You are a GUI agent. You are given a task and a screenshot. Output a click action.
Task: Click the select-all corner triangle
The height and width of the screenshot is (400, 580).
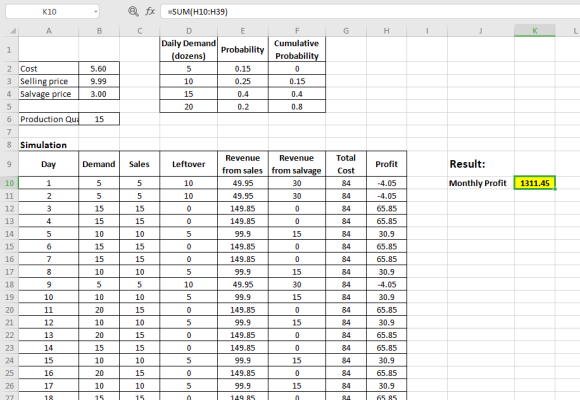(x=13, y=31)
